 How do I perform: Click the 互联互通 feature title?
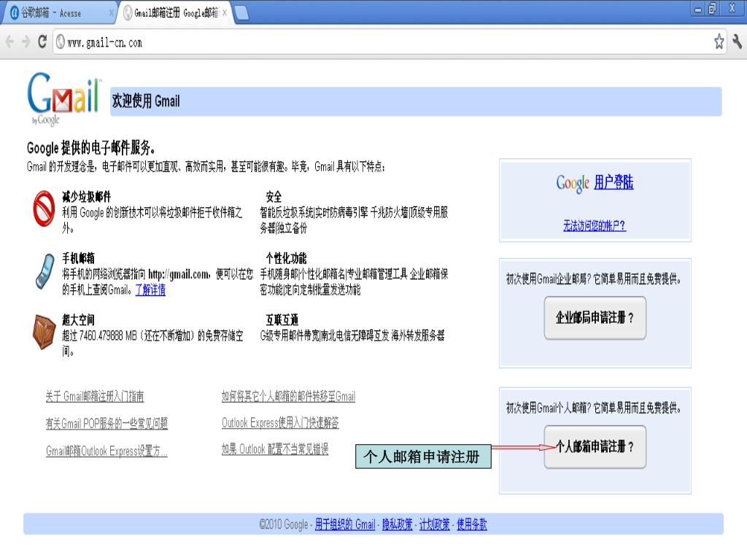[x=282, y=319]
